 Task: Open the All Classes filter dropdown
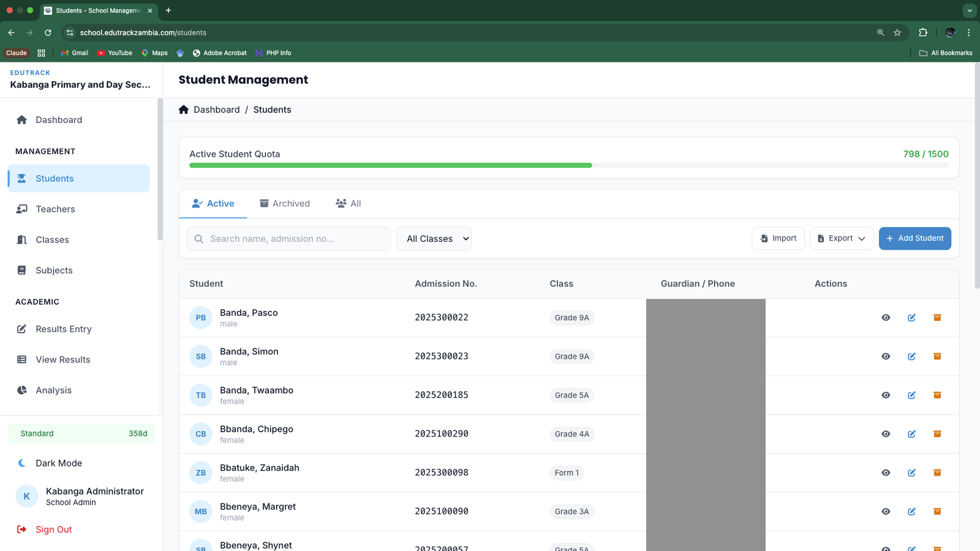pos(434,239)
